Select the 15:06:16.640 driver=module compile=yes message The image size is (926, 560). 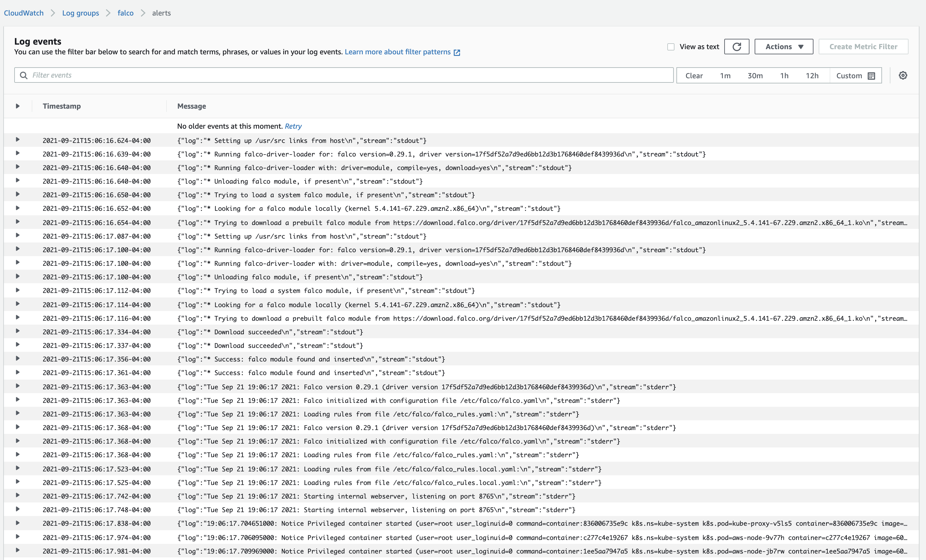pyautogui.click(x=374, y=167)
